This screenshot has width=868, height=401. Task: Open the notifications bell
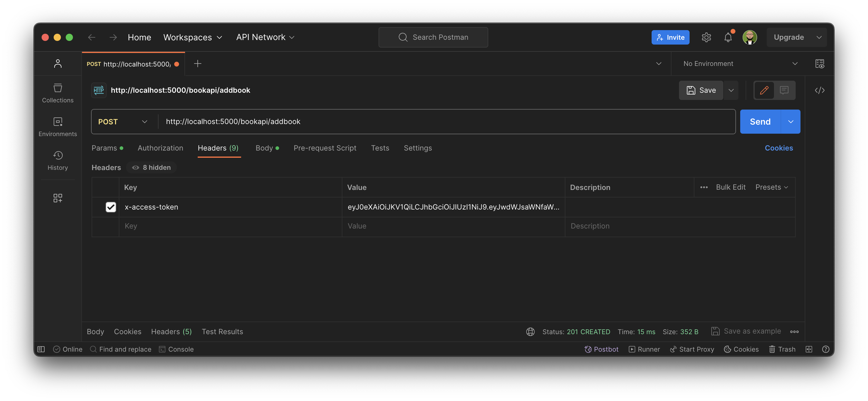(728, 37)
